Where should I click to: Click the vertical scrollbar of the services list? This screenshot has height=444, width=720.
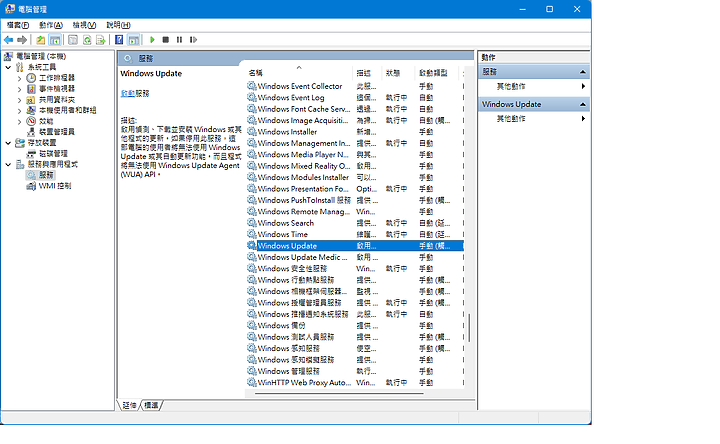[x=469, y=328]
